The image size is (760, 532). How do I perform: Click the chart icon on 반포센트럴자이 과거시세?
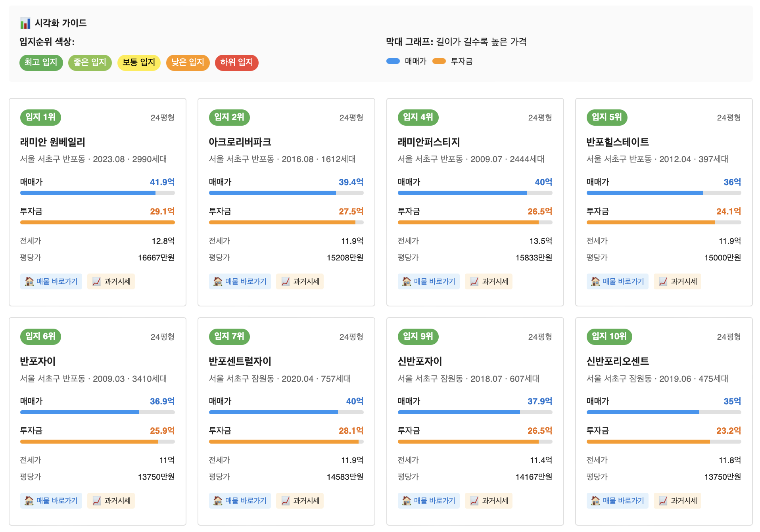284,501
